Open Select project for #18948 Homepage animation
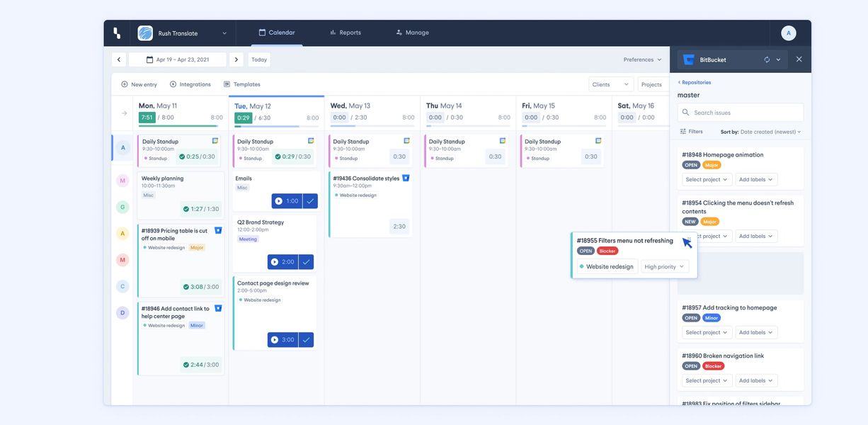868x425 pixels. tap(707, 179)
